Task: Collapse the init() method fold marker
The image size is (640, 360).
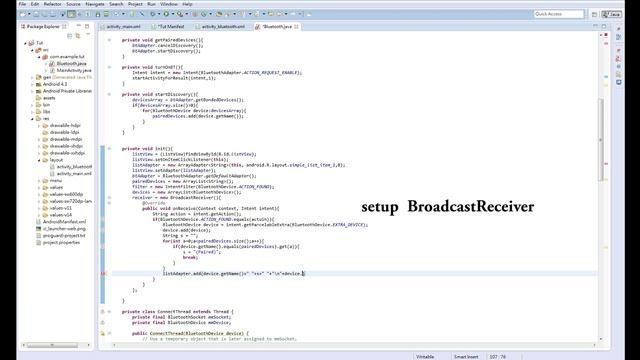Action: pyautogui.click(x=109, y=149)
